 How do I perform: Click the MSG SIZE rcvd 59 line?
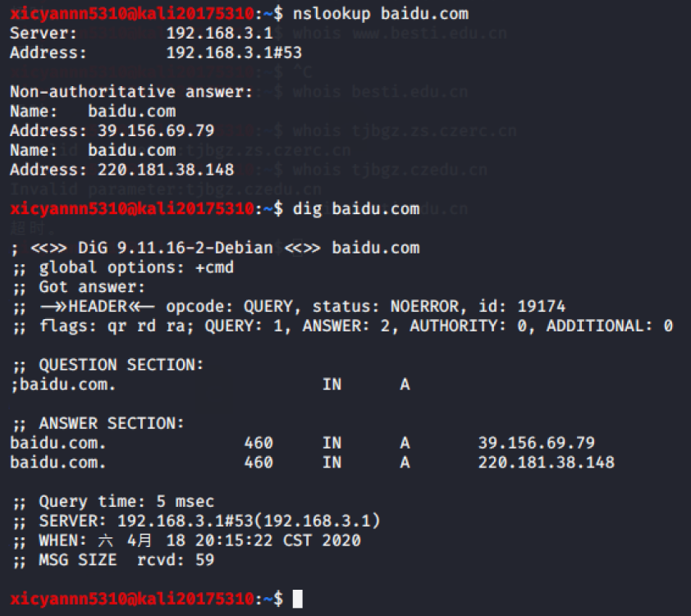(113, 560)
